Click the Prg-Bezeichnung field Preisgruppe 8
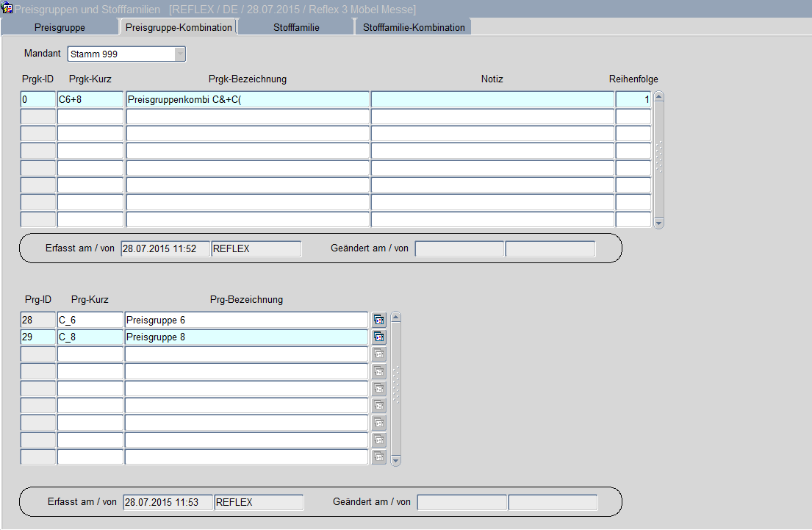The image size is (812, 530). coord(245,337)
